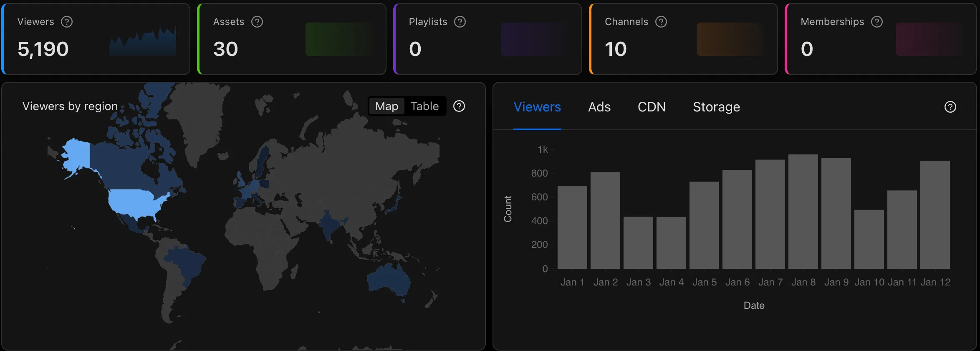Click the Jan 4 bar in chart
Screen dimensions: 980x351
tap(671, 243)
